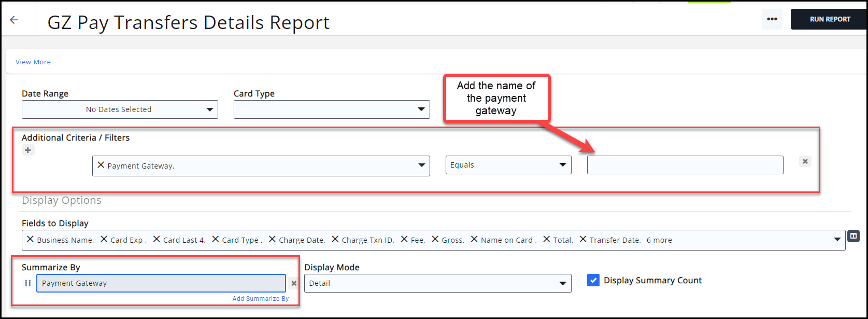
Task: Click the plus icon to add filter criteria
Action: point(28,150)
